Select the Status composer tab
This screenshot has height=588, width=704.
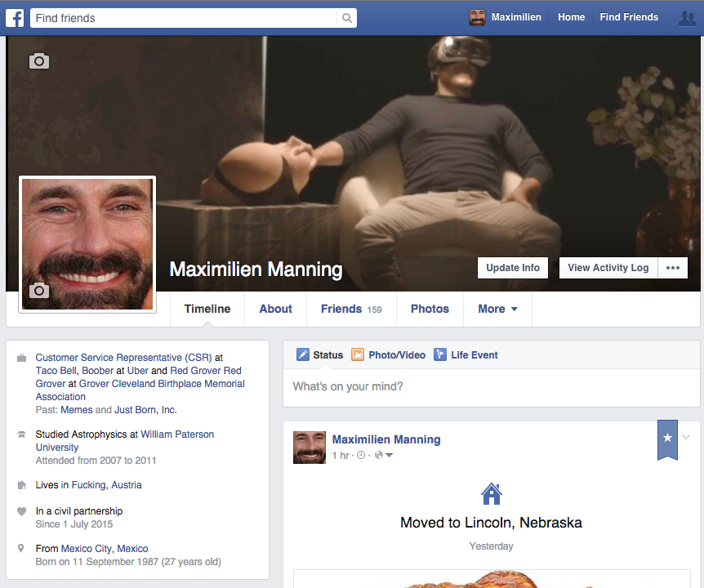(x=319, y=354)
